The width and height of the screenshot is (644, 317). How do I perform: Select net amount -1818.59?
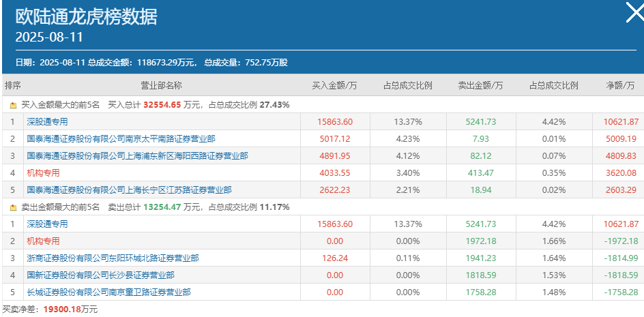click(x=621, y=275)
